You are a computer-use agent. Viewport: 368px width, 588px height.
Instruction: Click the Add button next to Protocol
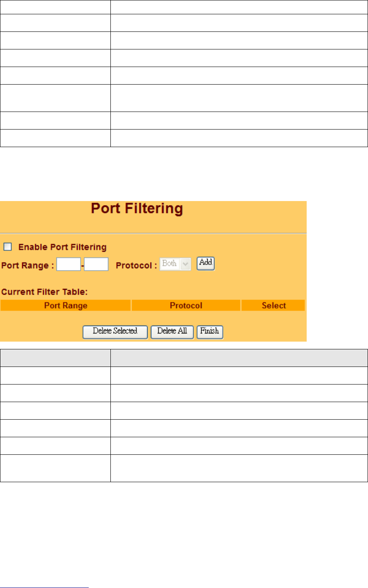[206, 263]
